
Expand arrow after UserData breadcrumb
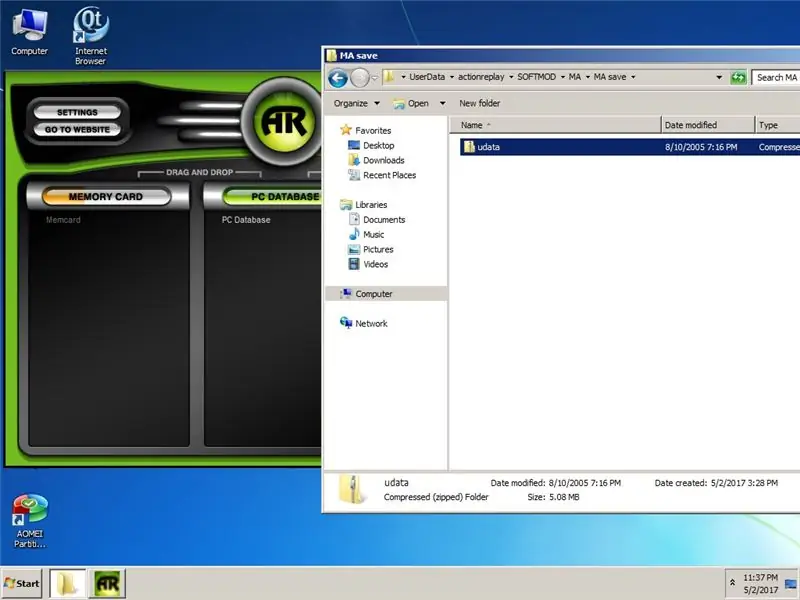click(x=452, y=77)
